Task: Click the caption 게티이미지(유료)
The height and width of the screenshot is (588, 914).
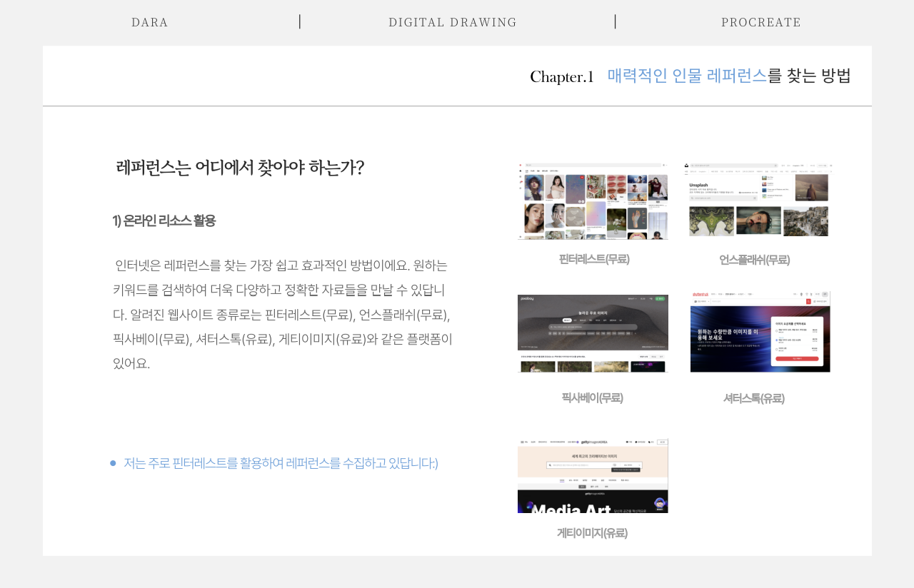Action: 592,533
